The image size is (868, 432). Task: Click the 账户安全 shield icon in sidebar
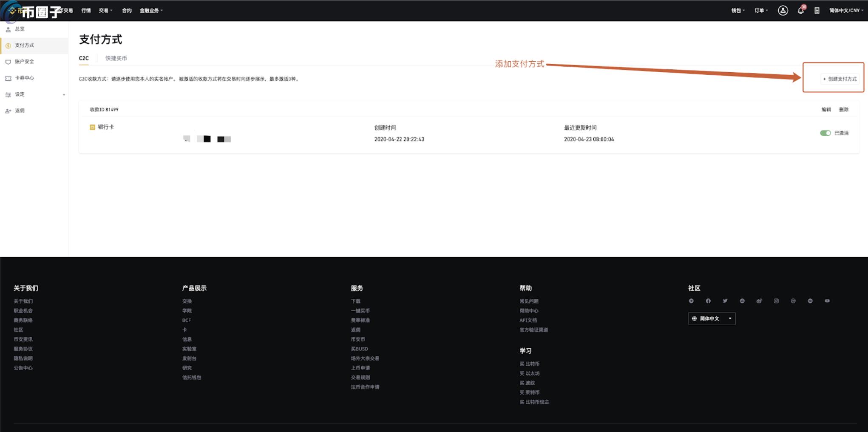coord(8,62)
